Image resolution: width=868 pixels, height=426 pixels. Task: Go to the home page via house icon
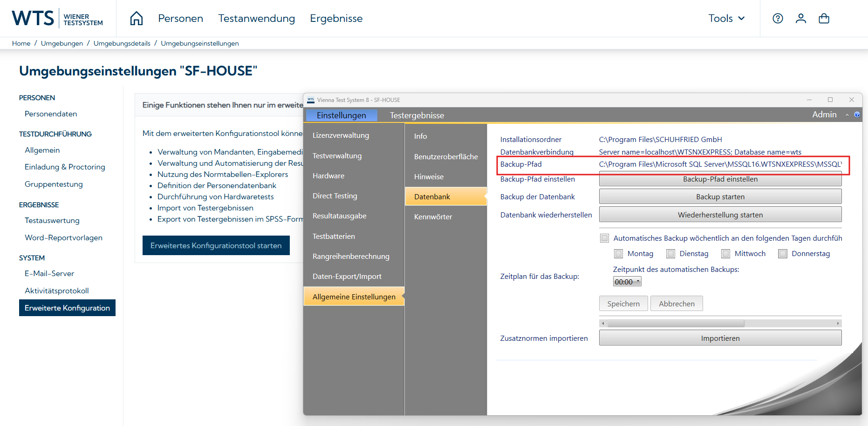(x=137, y=19)
